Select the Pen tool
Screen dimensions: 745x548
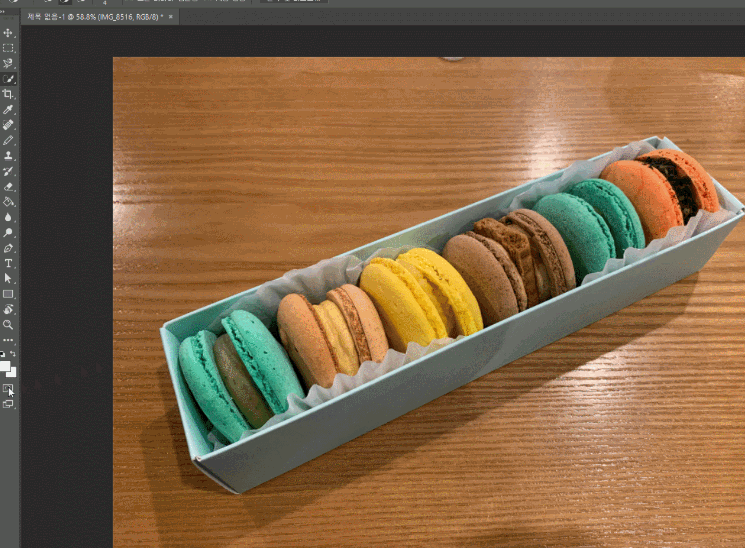tap(8, 248)
